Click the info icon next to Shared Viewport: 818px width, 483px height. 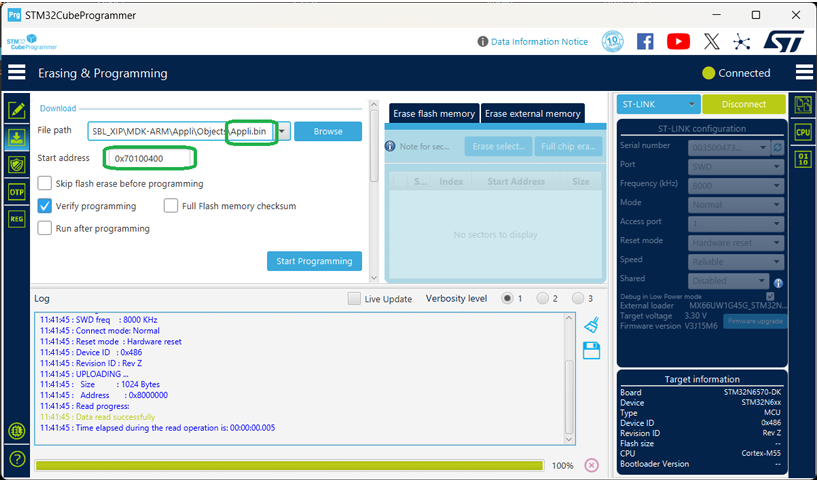pos(778,283)
